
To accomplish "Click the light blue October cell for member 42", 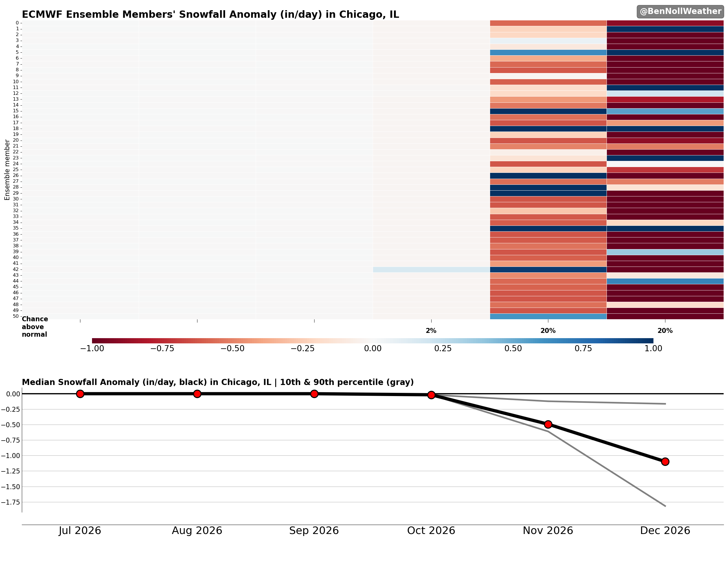I will 431,269.
